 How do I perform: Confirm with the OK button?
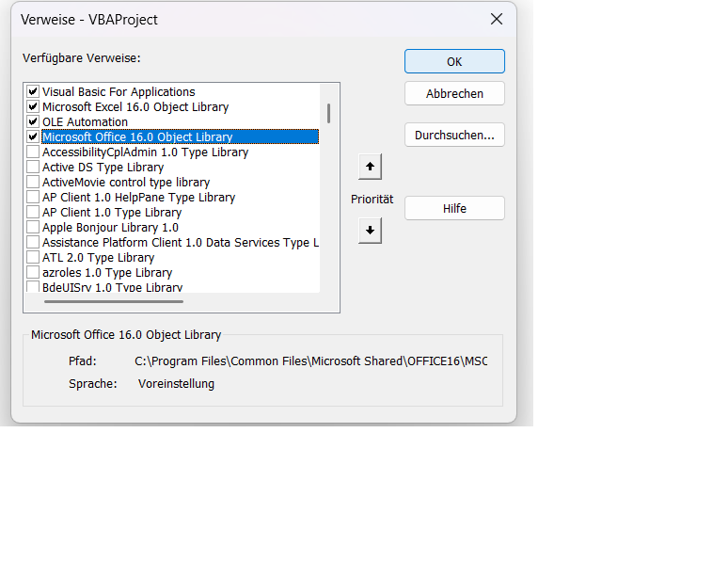pyautogui.click(x=454, y=61)
